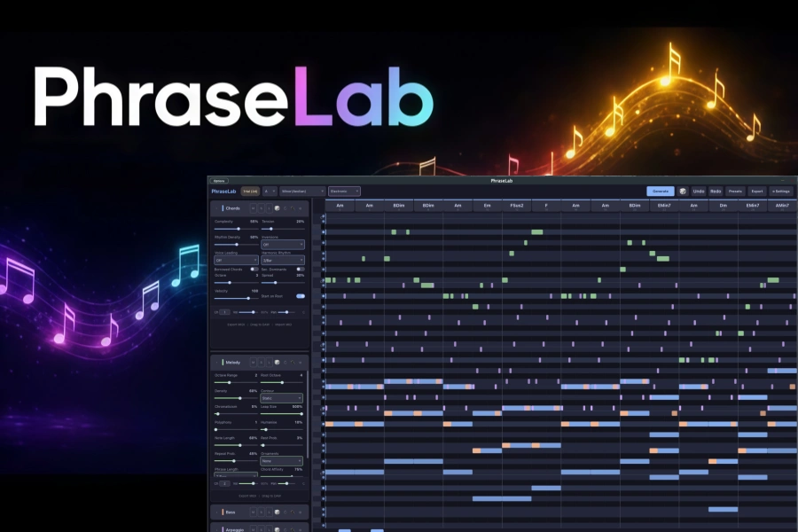Click the dice randomize icon beside Generate
Viewport: 798px width, 532px height.
point(683,191)
